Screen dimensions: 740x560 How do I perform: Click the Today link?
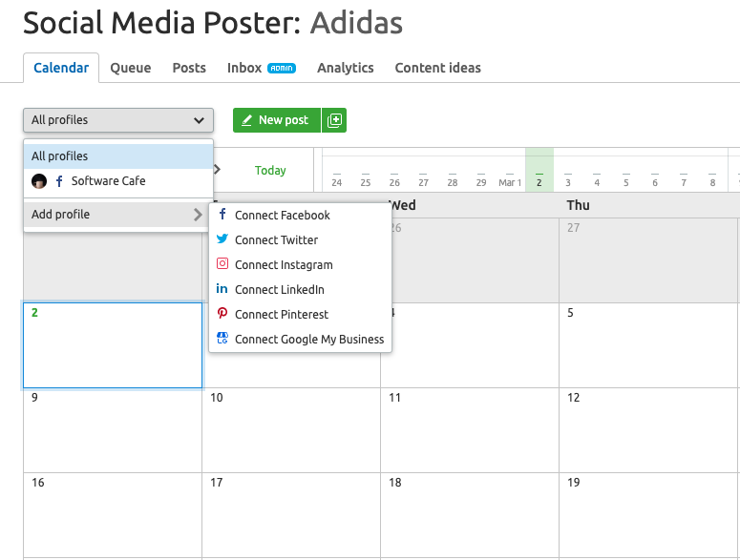click(x=270, y=171)
